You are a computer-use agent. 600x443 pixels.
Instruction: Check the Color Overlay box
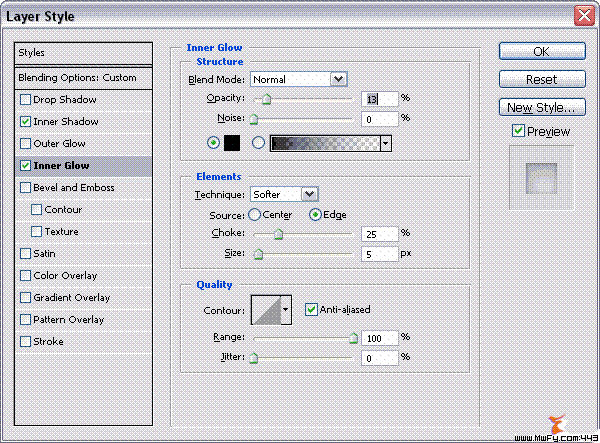point(25,276)
